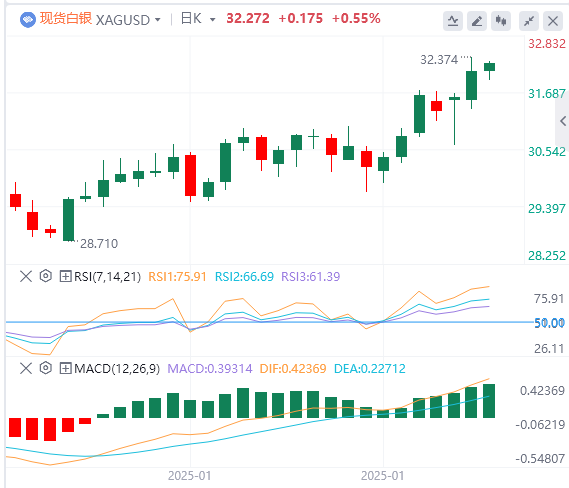The height and width of the screenshot is (488, 569).
Task: Open RSI indicator settings gear
Action: pyautogui.click(x=46, y=276)
